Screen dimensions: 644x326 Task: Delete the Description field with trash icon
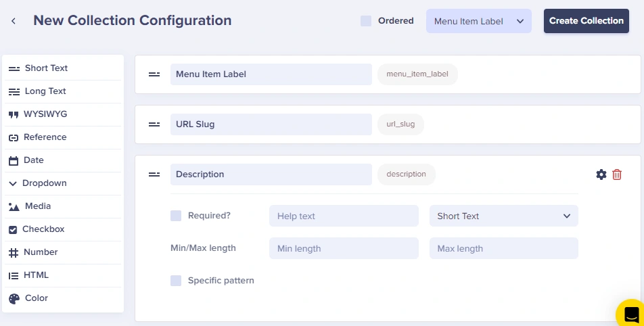[617, 174]
